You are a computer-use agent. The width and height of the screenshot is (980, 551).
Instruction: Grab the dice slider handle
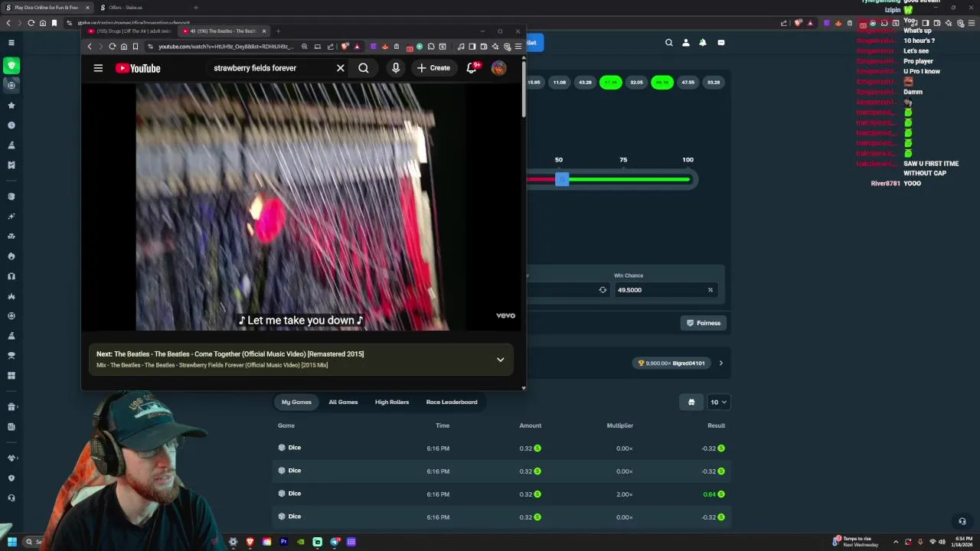(562, 179)
